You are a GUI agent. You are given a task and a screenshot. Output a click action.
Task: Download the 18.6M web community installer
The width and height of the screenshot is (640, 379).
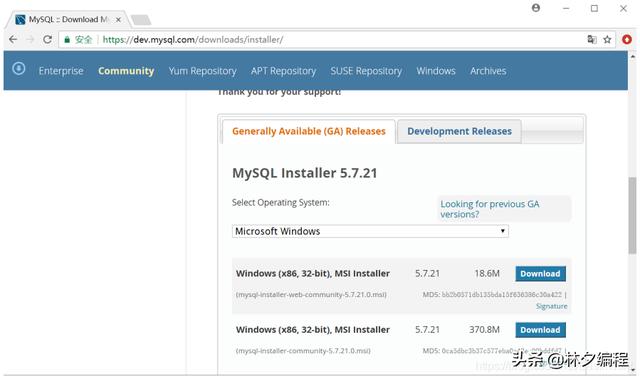[540, 274]
